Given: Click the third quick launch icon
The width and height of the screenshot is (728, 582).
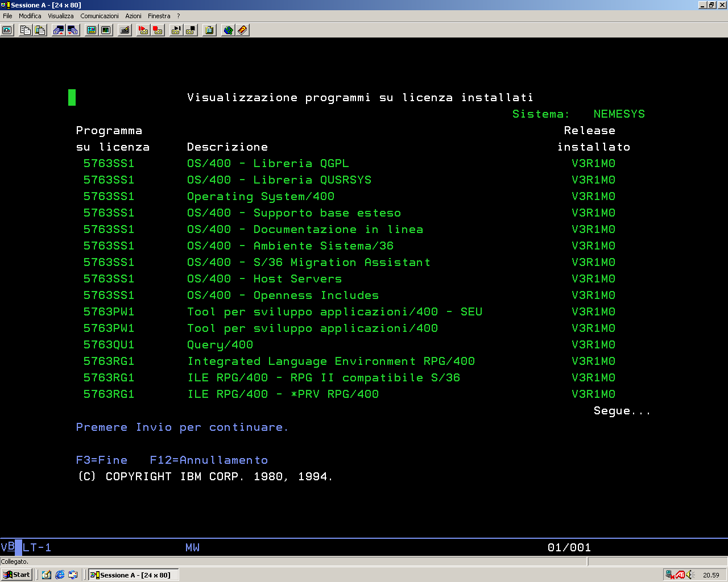Looking at the screenshot, I should tap(73, 575).
